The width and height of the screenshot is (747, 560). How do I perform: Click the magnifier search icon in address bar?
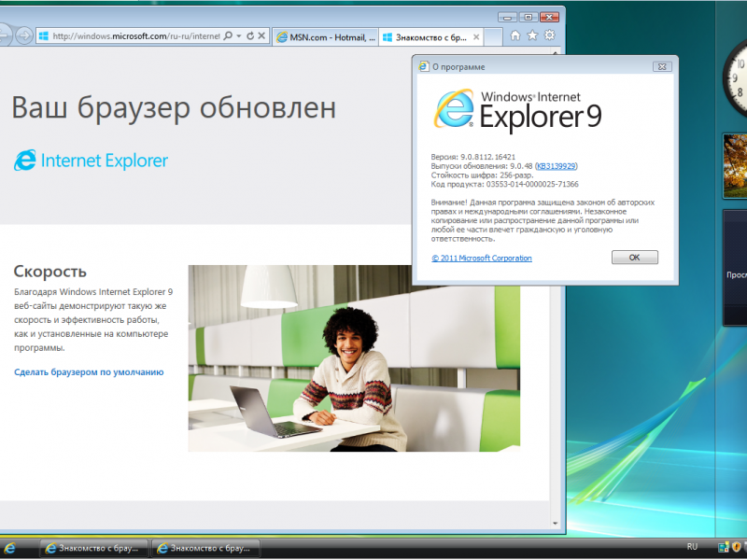point(228,35)
